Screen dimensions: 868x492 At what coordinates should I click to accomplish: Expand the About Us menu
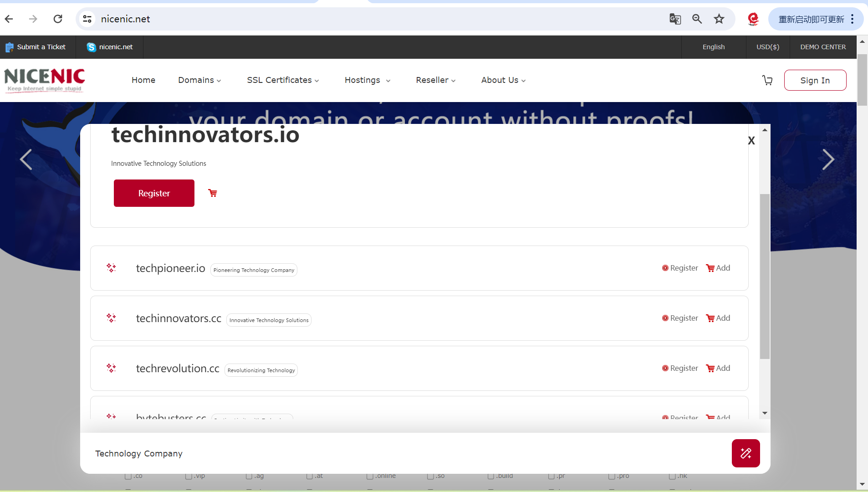(503, 80)
